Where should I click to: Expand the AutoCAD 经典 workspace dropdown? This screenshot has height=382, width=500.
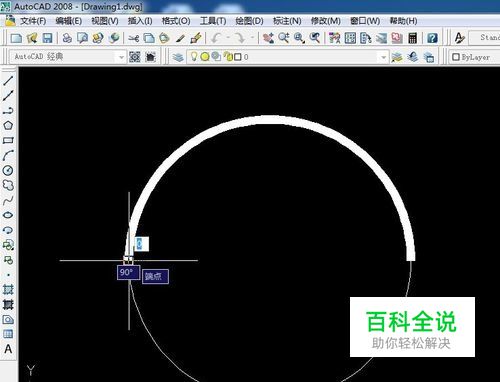[121, 57]
